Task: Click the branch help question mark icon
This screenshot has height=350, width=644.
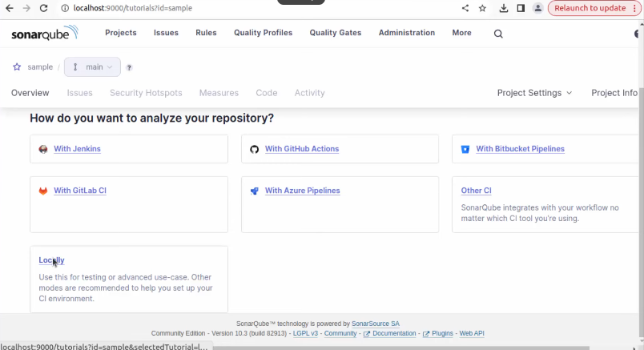Action: 129,68
